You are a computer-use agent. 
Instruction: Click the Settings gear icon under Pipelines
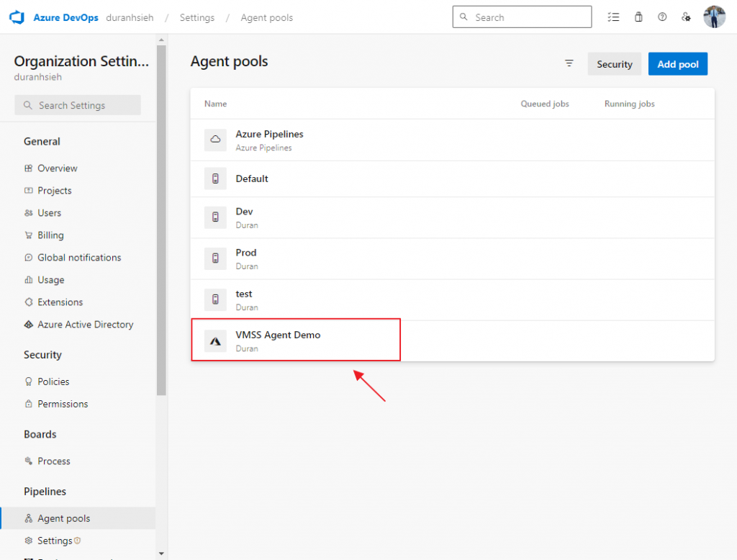click(x=29, y=541)
